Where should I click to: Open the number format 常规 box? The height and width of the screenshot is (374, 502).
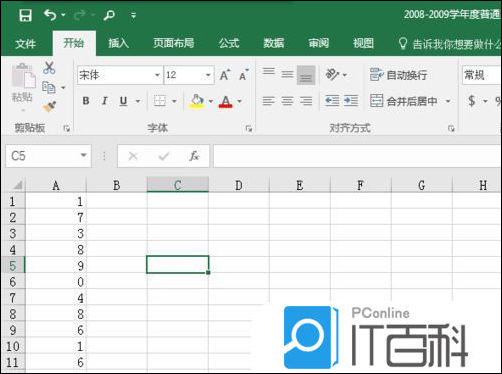pyautogui.click(x=481, y=75)
